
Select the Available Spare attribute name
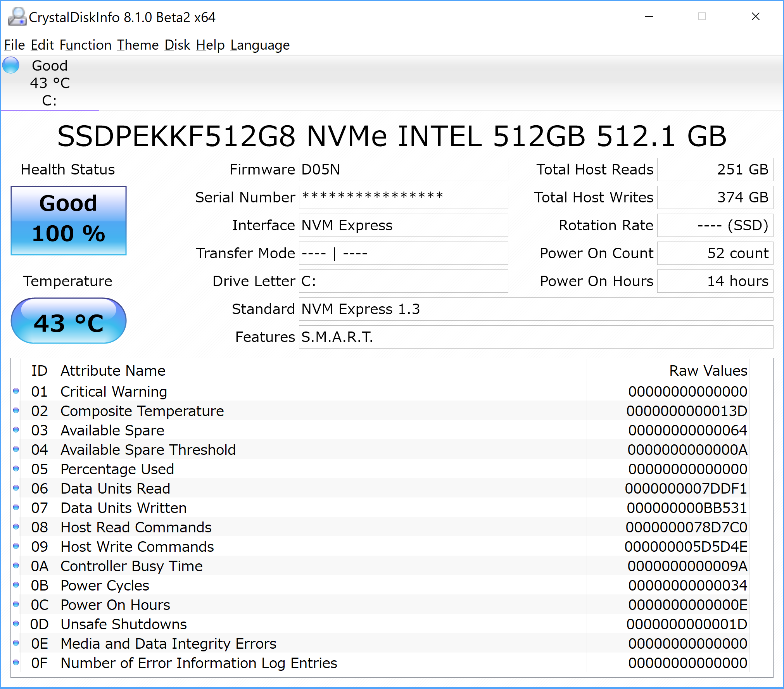pyautogui.click(x=112, y=430)
